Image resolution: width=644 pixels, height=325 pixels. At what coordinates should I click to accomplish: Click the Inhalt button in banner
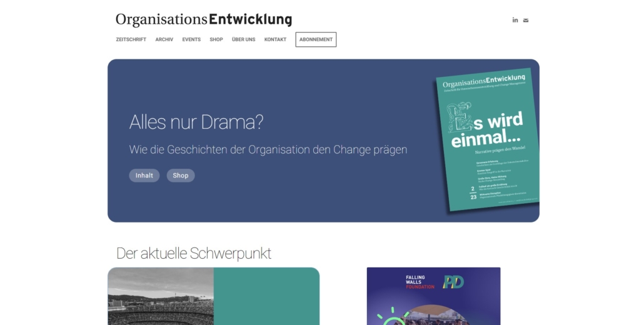coord(144,176)
